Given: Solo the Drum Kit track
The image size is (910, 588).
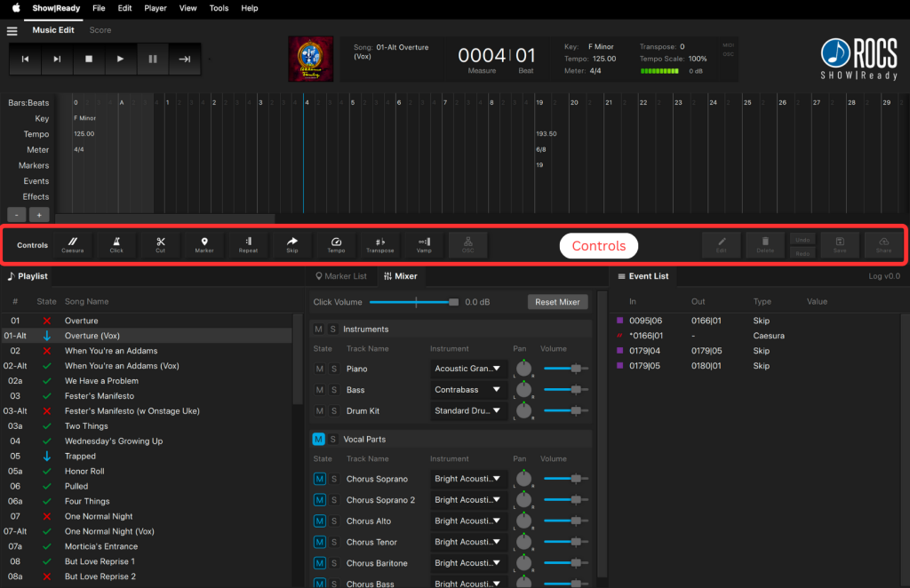Looking at the screenshot, I should (x=334, y=411).
